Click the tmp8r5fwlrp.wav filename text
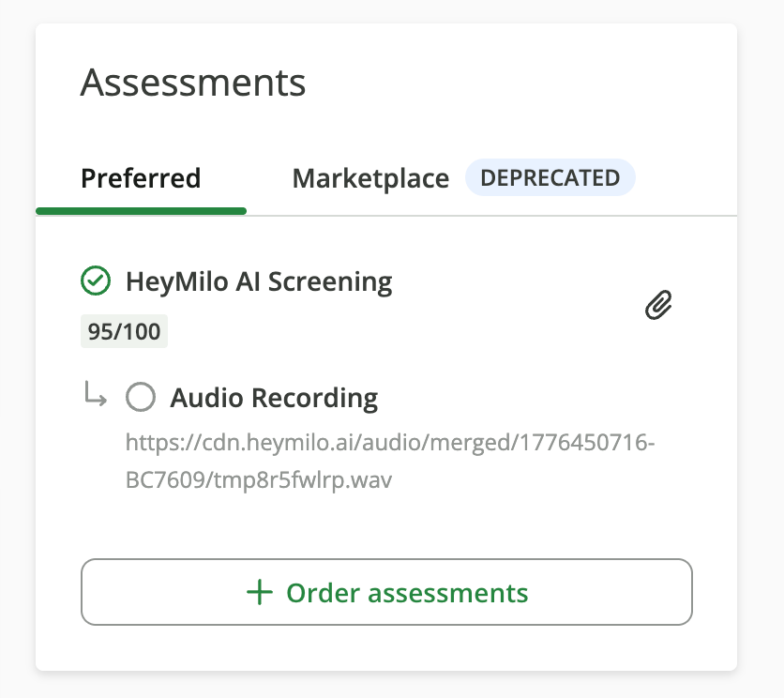The width and height of the screenshot is (784, 698). tap(303, 479)
